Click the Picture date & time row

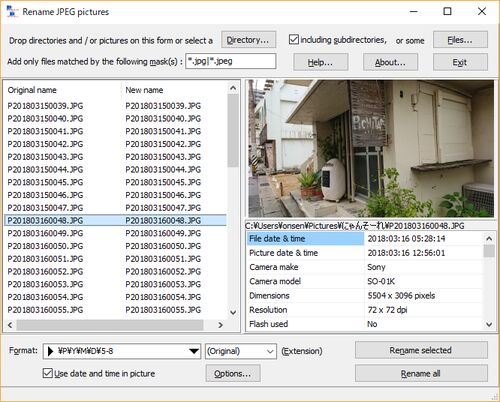365,253
